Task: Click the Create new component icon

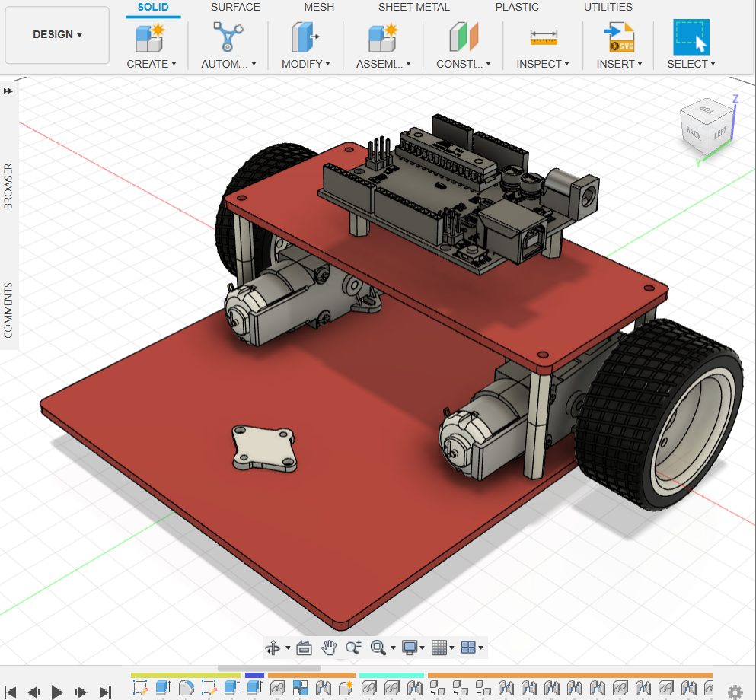Action: [150, 37]
